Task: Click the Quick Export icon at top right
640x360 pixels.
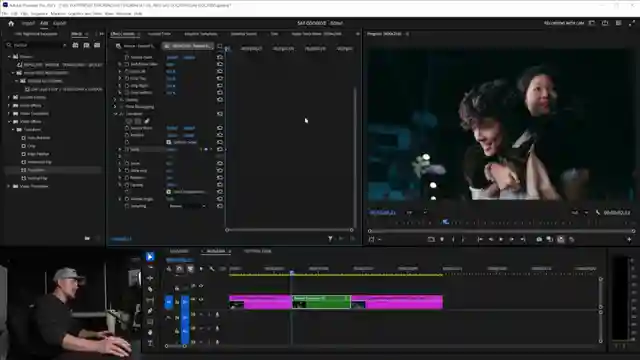Action: tap(605, 23)
